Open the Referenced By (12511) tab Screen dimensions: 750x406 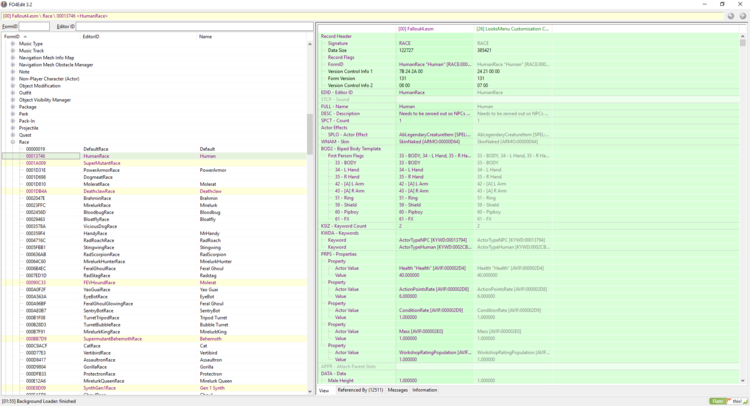pos(360,390)
